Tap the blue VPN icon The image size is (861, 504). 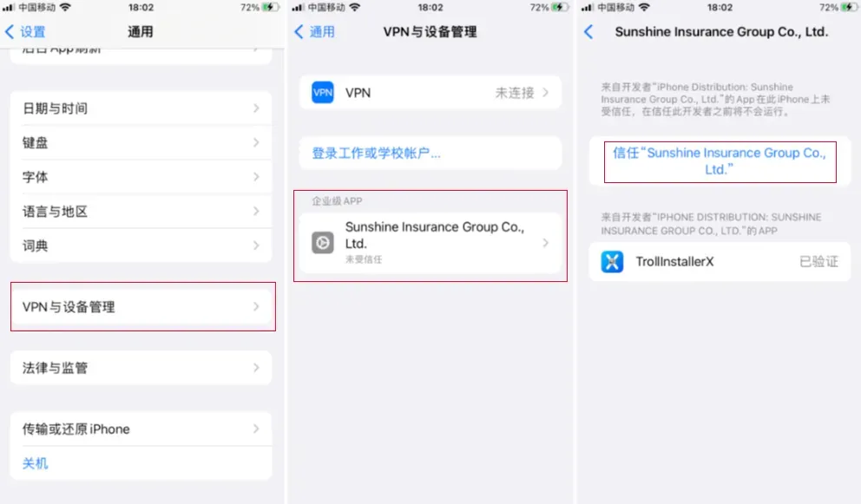pyautogui.click(x=322, y=92)
